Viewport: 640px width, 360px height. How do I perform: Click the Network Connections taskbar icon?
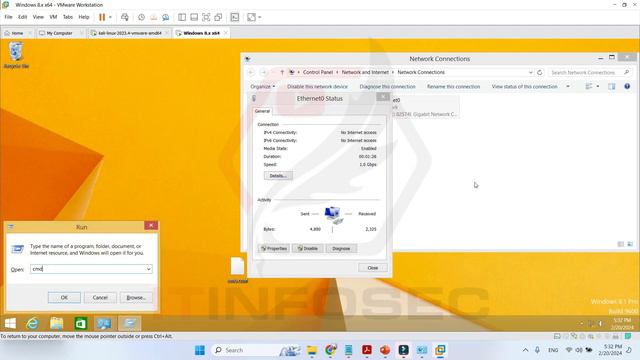104,324
